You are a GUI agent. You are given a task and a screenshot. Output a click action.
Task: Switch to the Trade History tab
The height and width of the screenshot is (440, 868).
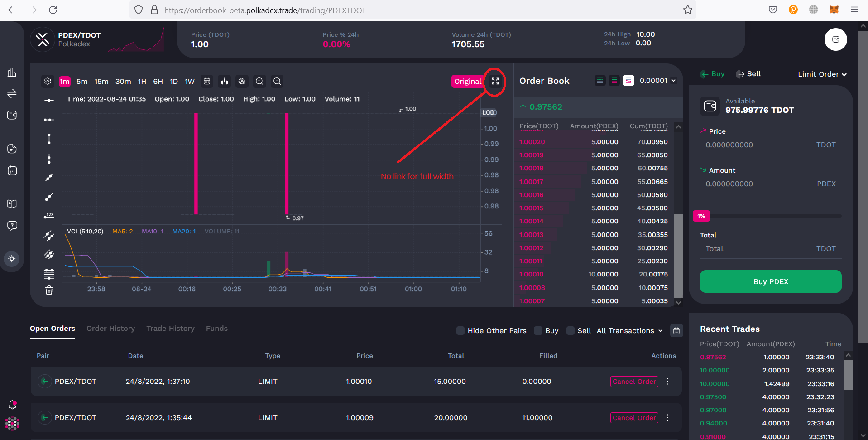click(x=170, y=328)
